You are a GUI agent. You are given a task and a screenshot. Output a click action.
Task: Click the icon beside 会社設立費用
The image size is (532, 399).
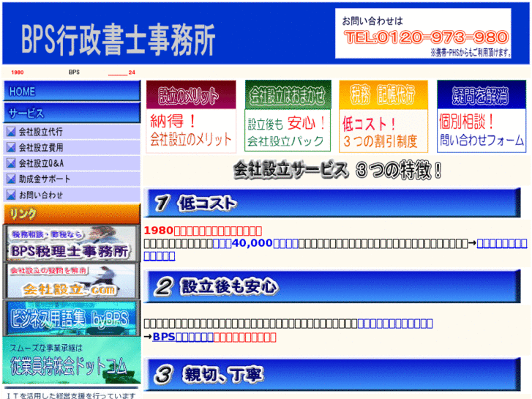tap(11, 147)
